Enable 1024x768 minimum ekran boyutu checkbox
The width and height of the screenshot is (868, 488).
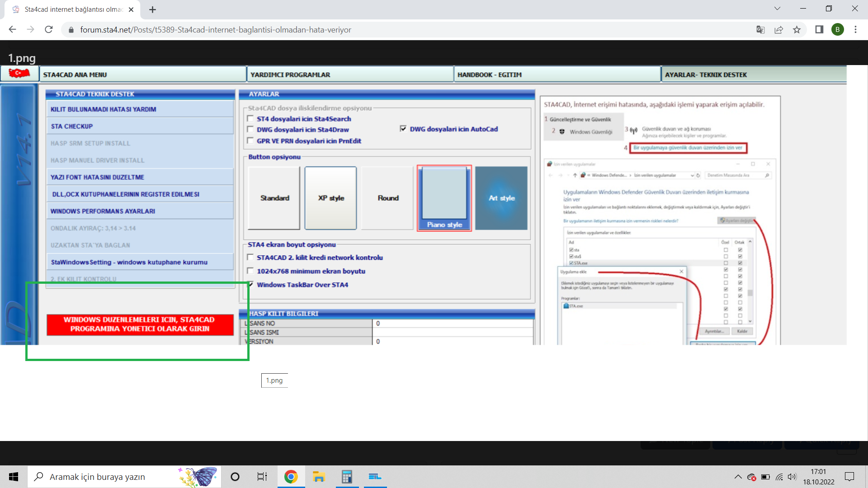tap(250, 271)
